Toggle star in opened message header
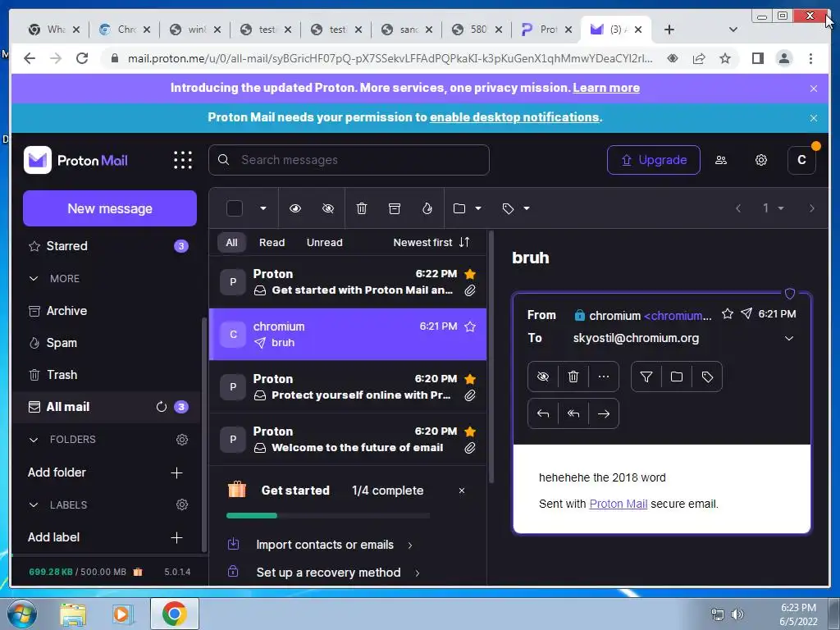The image size is (840, 630). coord(727,314)
